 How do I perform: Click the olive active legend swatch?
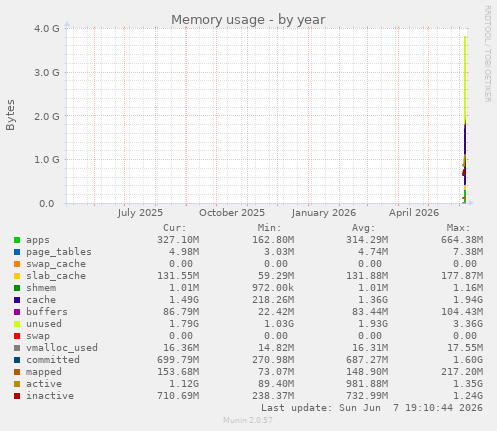coord(17,384)
